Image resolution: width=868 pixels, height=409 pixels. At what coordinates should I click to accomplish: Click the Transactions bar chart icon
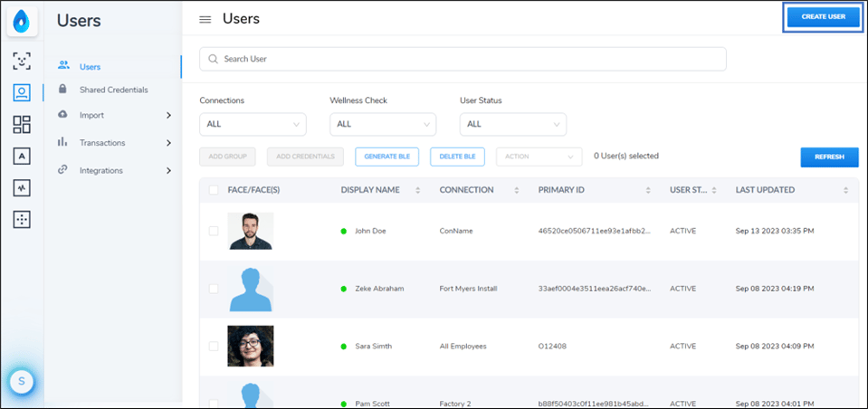click(62, 142)
